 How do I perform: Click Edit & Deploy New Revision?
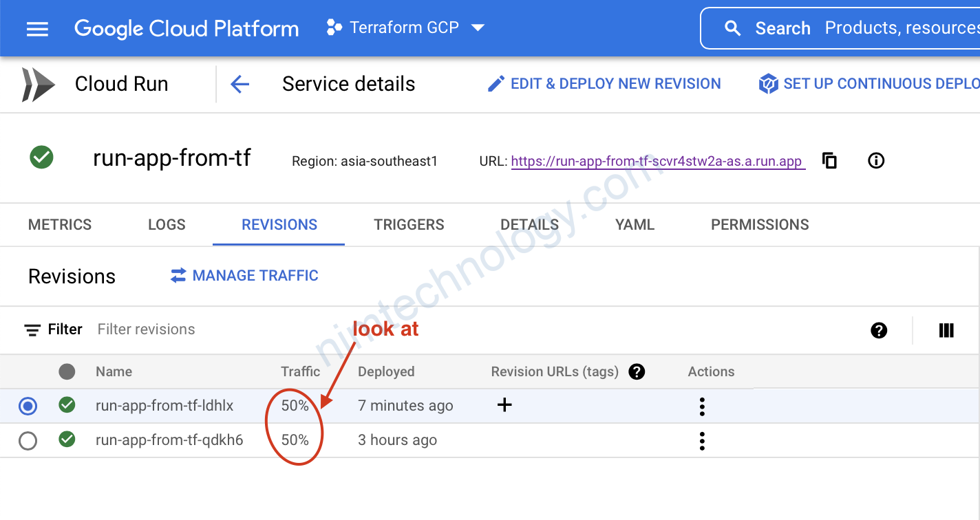(x=604, y=84)
